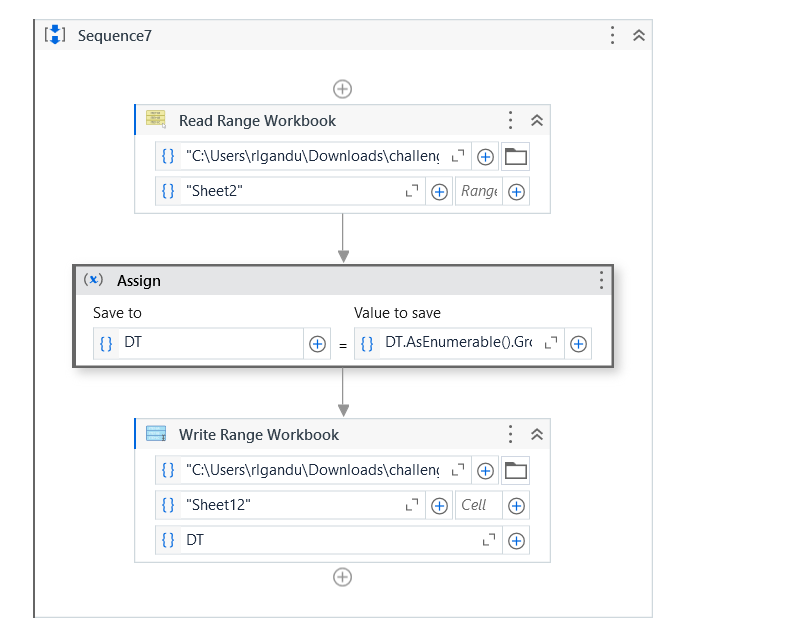Screen dimensions: 805x640
Task: Expand the Assign value expression editor
Action: [551, 343]
